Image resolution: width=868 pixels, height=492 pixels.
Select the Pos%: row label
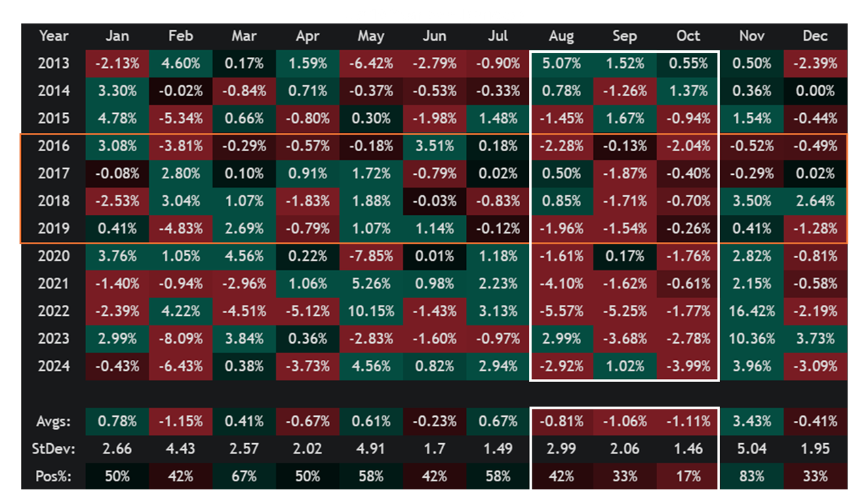(x=54, y=476)
